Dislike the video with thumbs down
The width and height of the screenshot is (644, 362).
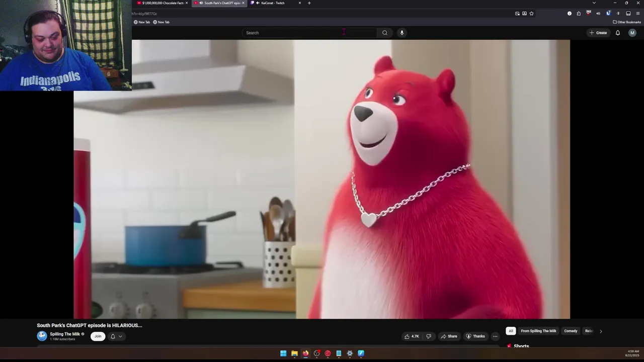point(429,336)
